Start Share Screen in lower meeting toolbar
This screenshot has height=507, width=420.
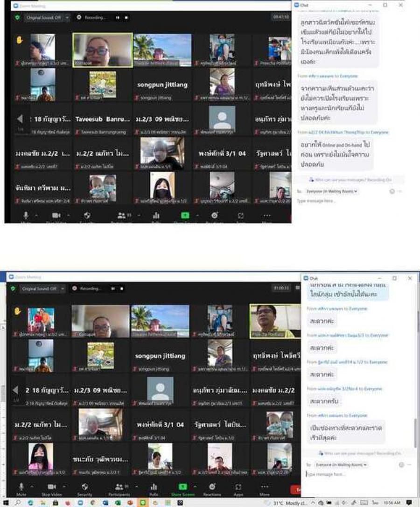(x=182, y=487)
